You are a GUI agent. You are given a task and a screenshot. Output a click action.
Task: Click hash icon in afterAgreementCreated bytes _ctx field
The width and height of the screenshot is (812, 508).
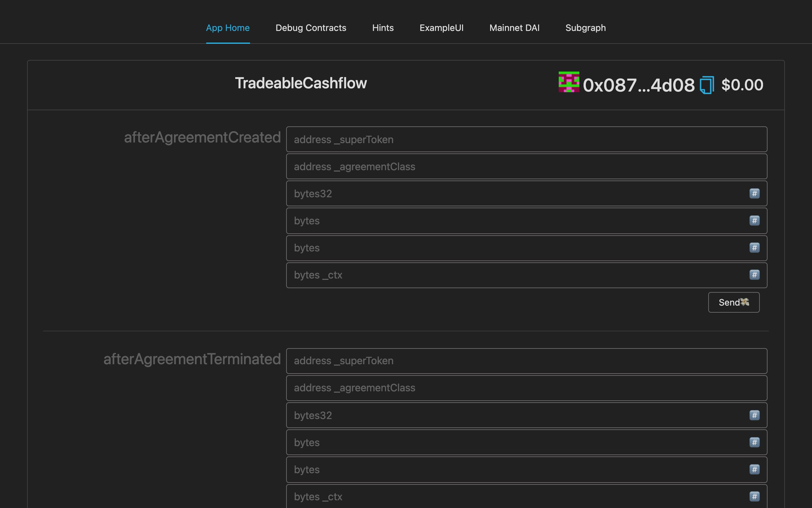[x=754, y=275]
